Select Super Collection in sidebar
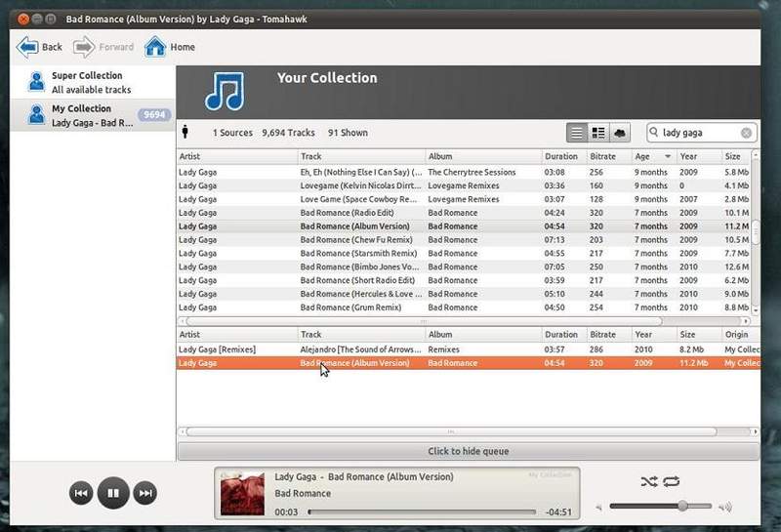 [x=92, y=82]
